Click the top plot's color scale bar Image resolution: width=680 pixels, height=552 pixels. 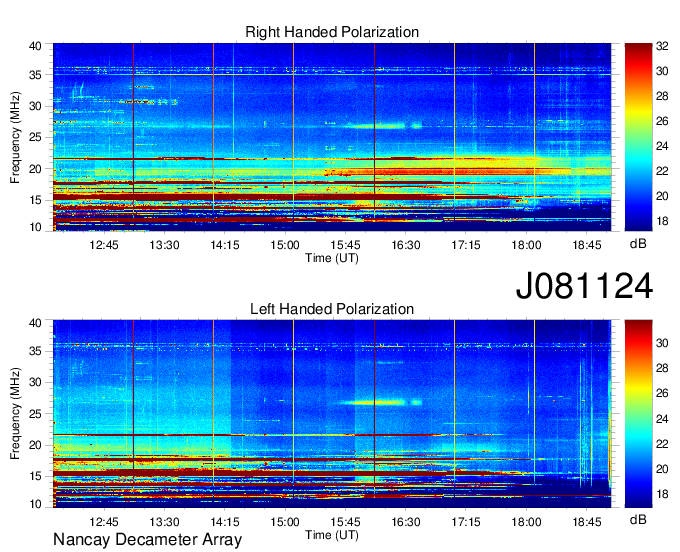tap(638, 137)
